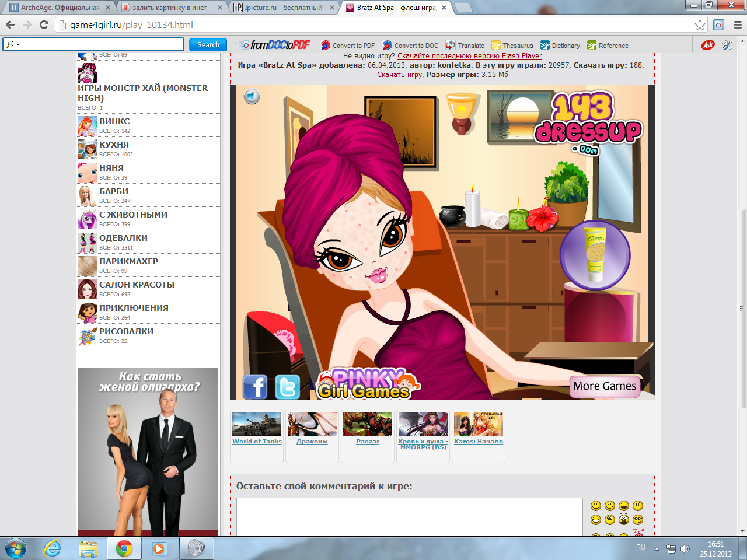
Task: Click Convert to PDF toolbar button
Action: (347, 45)
